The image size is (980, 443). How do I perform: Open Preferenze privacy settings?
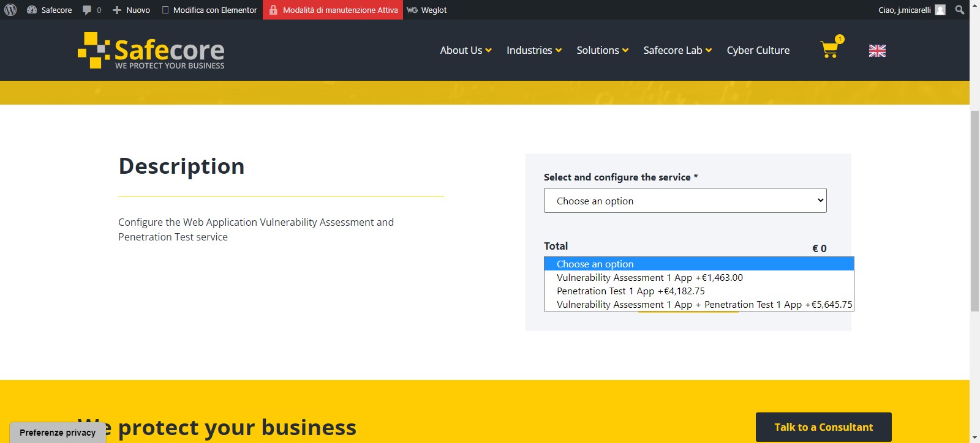coord(58,432)
